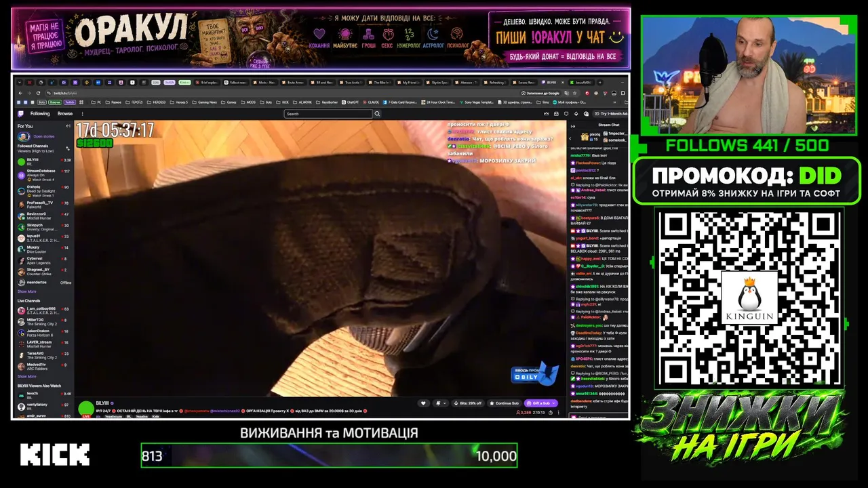Open the ProFessoR_TV Palworld channel
Viewport: 868px width, 488px height.
coord(44,204)
